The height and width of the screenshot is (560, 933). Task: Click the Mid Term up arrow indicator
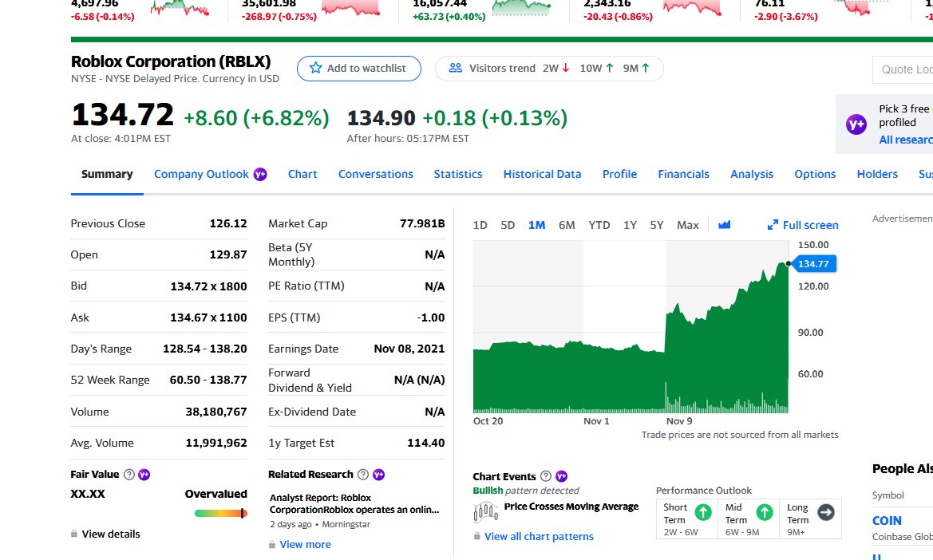(x=765, y=512)
